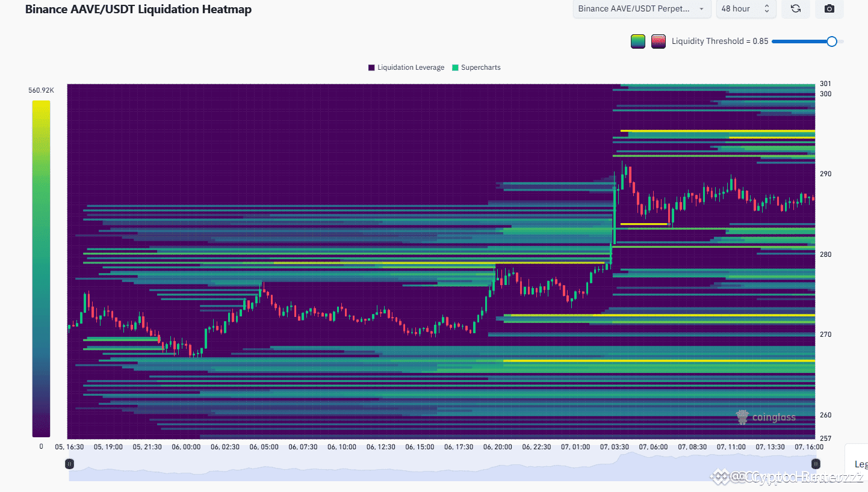The width and height of the screenshot is (868, 492).
Task: Click the partially visible Leg button at right
Action: (860, 464)
